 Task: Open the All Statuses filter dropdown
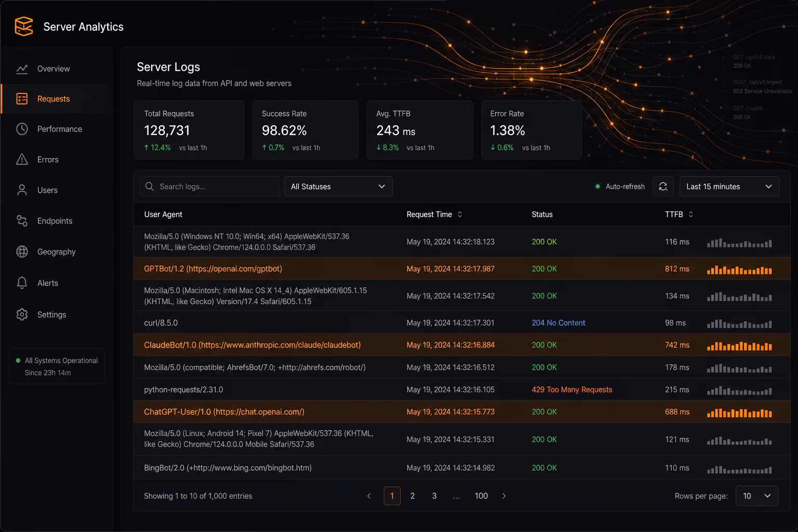click(x=338, y=187)
